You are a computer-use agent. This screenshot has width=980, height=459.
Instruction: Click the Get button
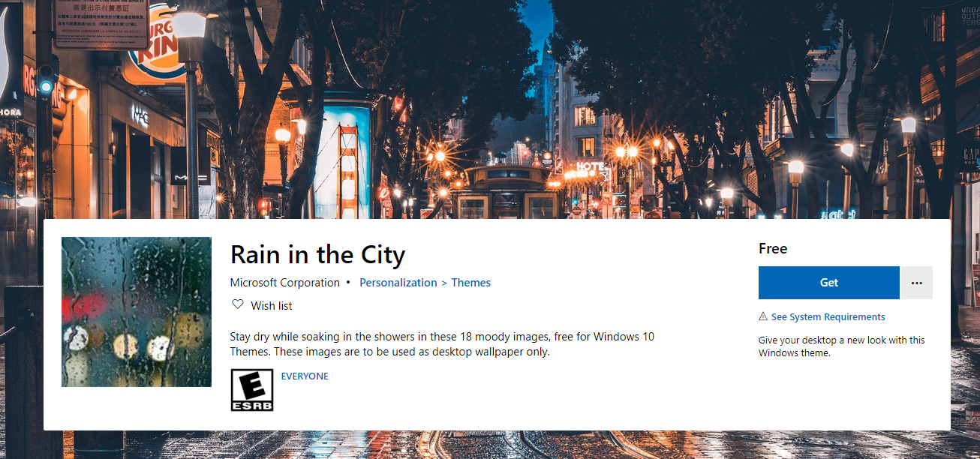pos(828,283)
